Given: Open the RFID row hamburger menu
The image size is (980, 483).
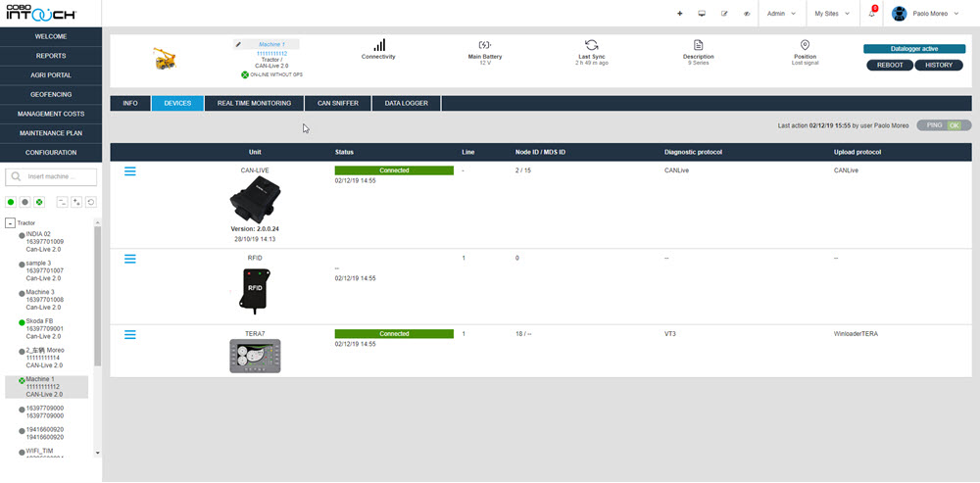Looking at the screenshot, I should pyautogui.click(x=130, y=259).
